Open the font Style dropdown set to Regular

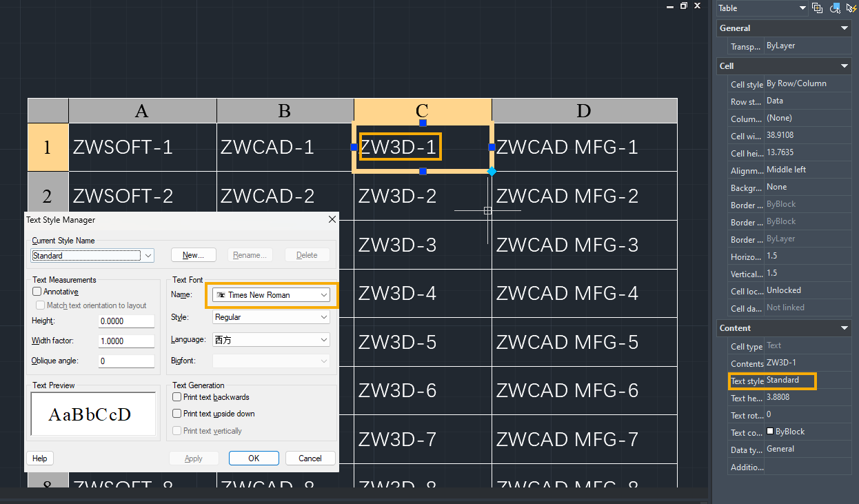271,317
